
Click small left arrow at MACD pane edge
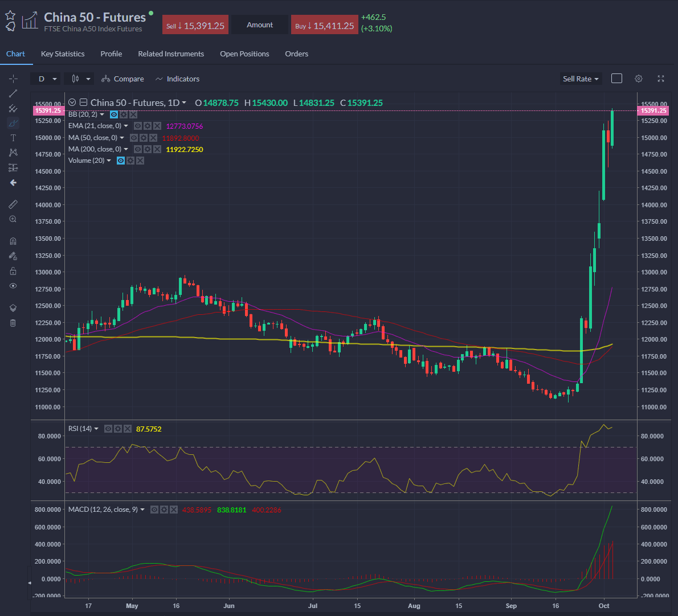coord(30,583)
